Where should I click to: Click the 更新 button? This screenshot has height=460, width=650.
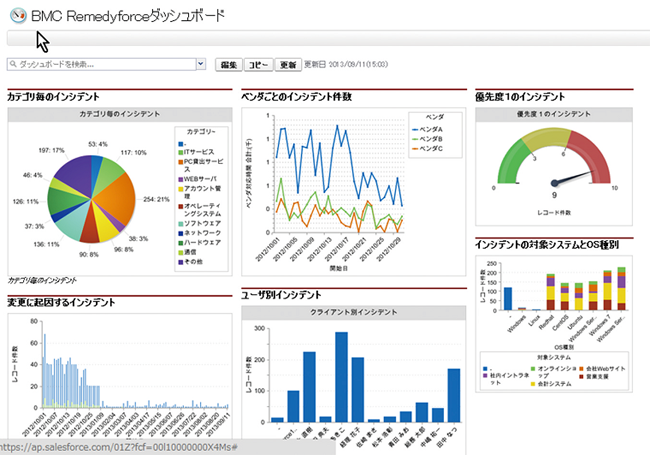click(288, 65)
